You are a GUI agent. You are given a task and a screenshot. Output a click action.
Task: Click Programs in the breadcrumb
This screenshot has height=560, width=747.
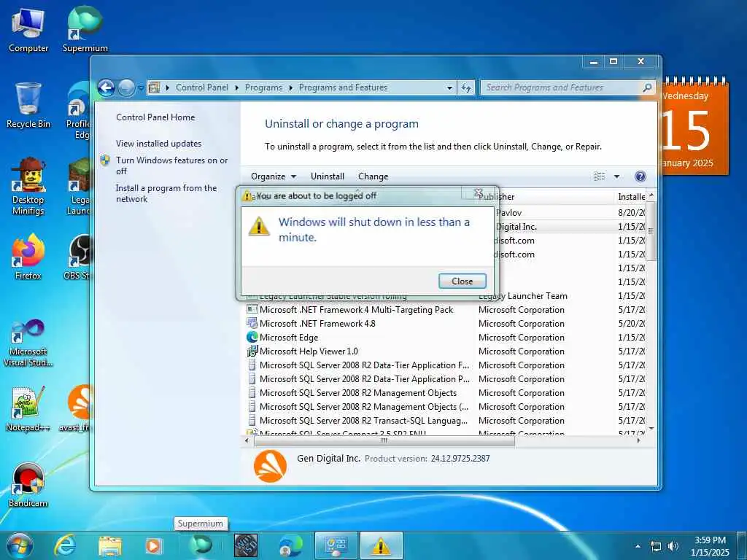(263, 87)
